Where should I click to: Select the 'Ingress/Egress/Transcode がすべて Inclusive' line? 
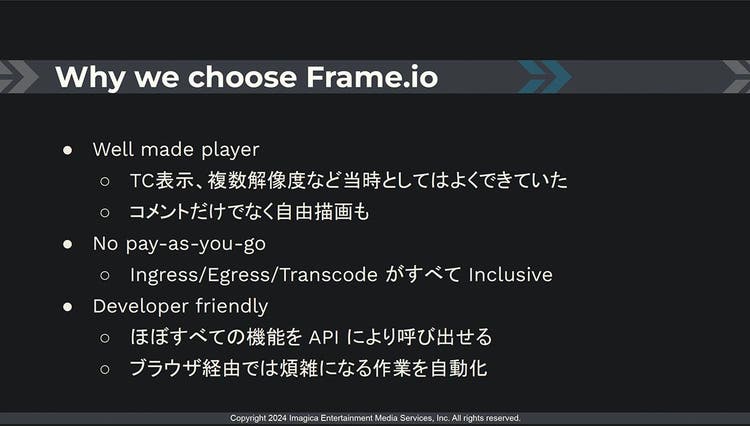coord(341,275)
